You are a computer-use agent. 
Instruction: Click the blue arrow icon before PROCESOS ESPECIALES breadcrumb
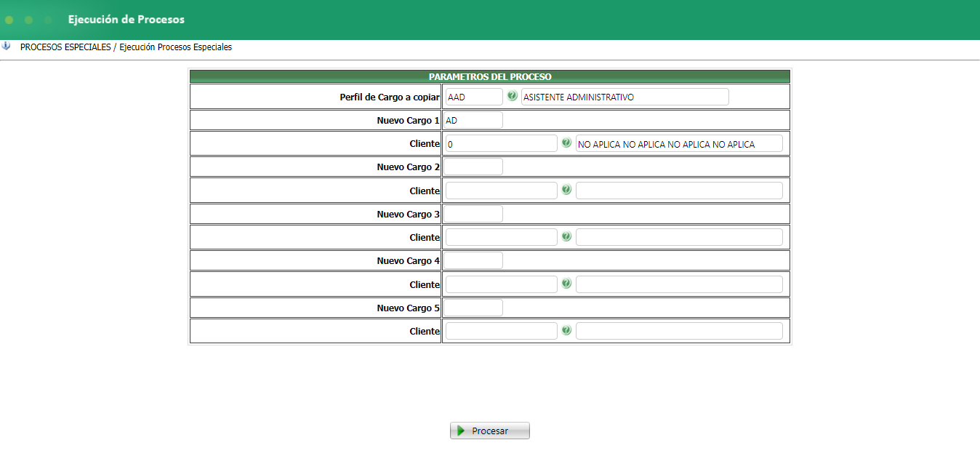[7, 46]
